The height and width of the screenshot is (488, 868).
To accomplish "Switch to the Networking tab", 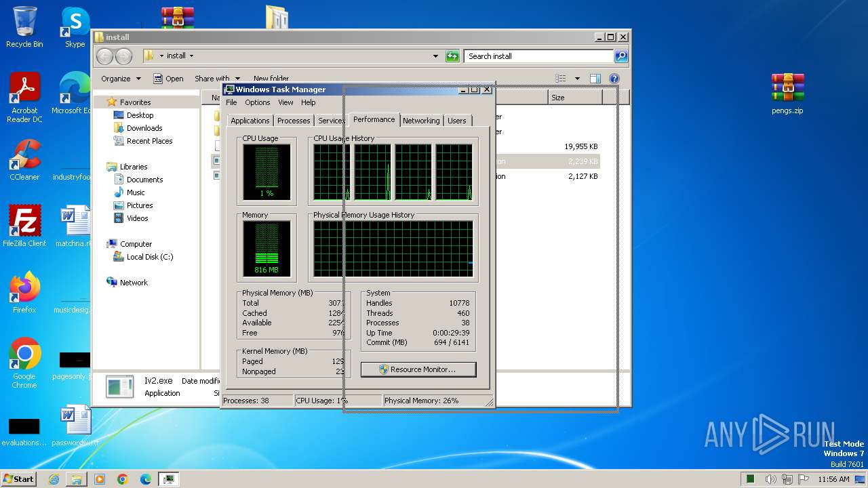I will [421, 121].
